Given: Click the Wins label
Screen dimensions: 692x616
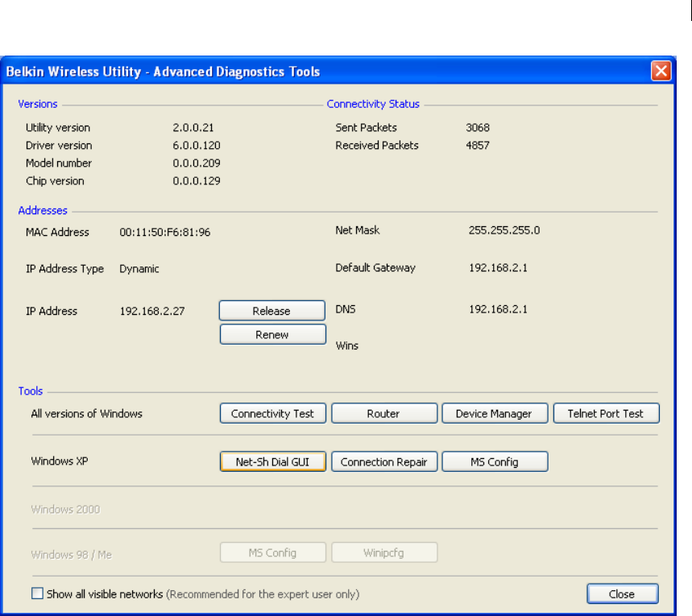Looking at the screenshot, I should click(347, 345).
